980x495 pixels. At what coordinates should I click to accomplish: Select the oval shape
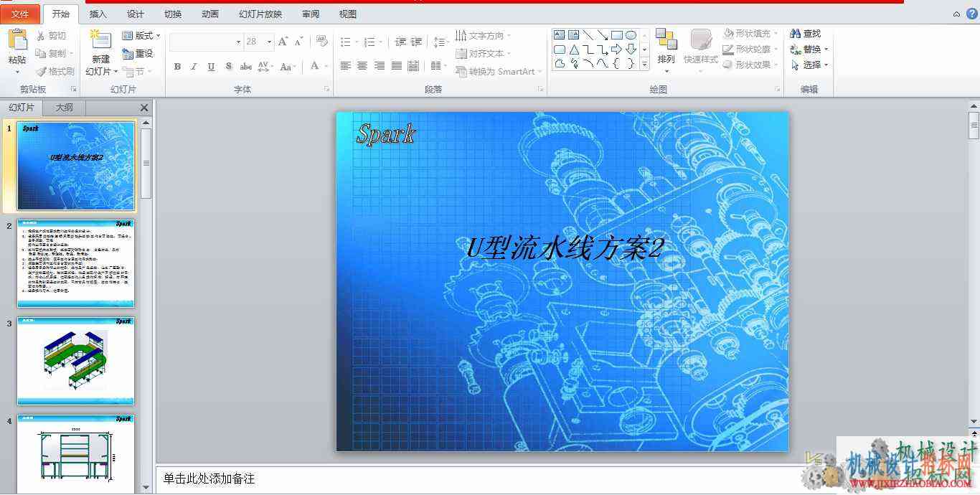(631, 34)
